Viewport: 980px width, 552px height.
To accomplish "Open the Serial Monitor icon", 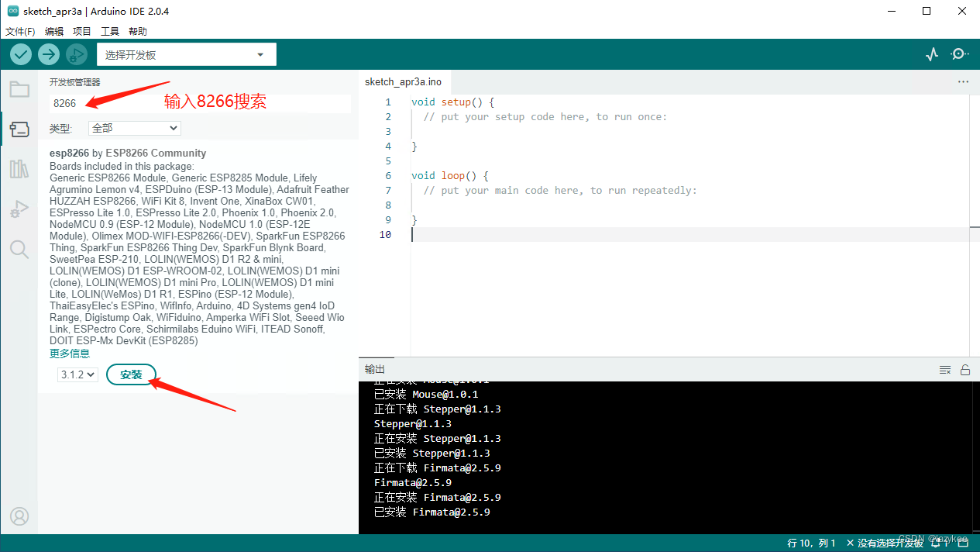I will point(959,53).
